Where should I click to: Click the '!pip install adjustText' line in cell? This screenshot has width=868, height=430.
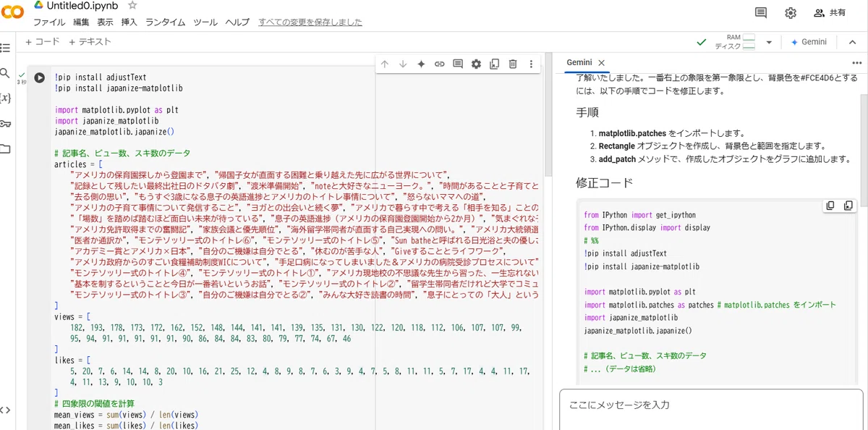pos(101,78)
